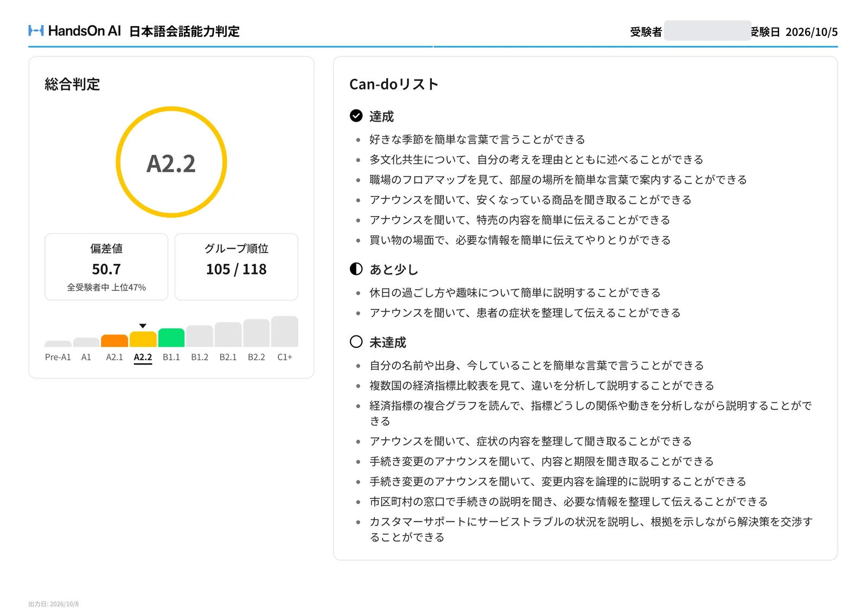Click the A2.2 result circle
This screenshot has height=614, width=868.
click(171, 162)
